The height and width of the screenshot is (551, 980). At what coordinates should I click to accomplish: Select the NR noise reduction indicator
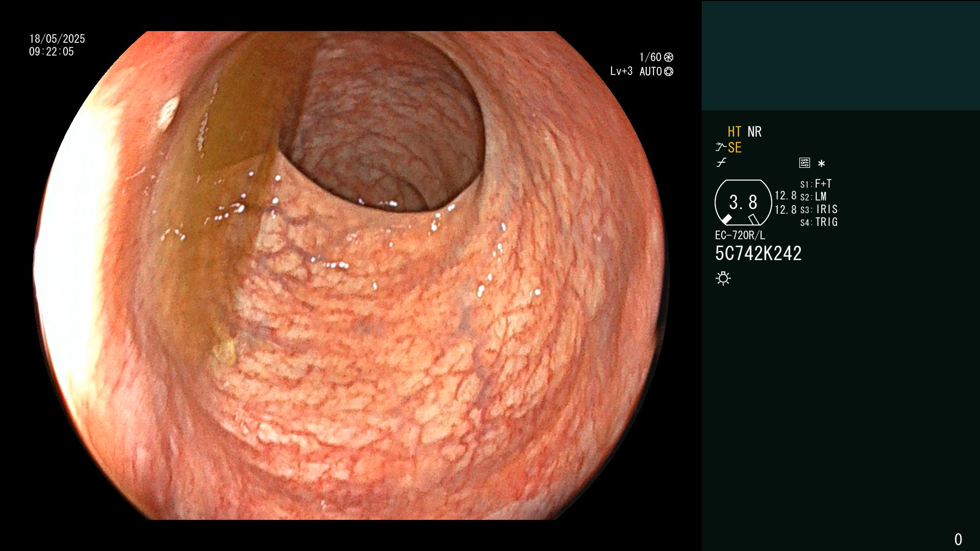[x=754, y=132]
